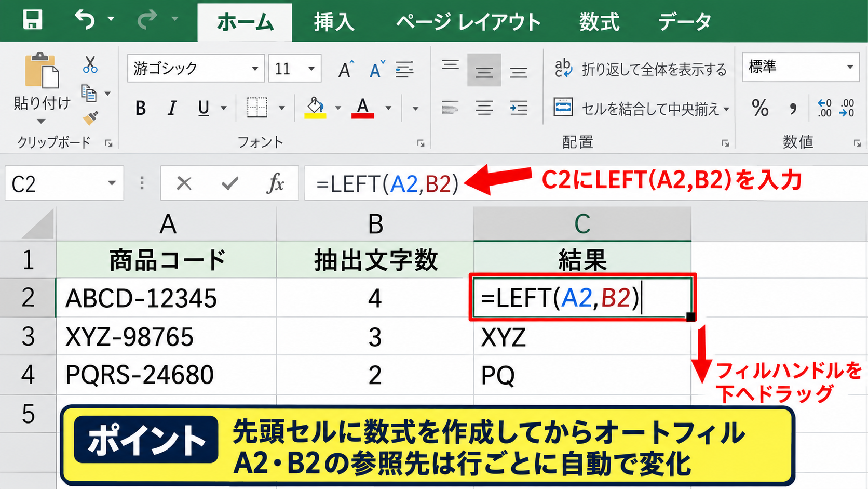
Task: Open the fill color dropdown arrow
Action: point(338,108)
